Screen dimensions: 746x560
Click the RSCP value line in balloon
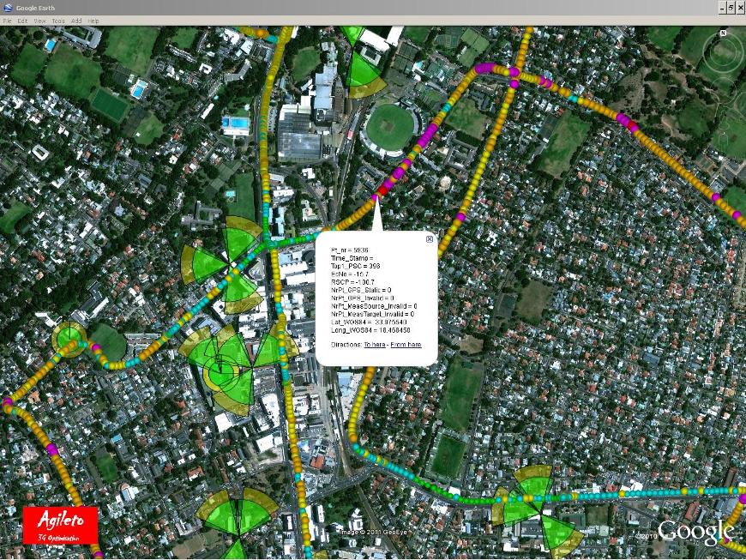(352, 282)
